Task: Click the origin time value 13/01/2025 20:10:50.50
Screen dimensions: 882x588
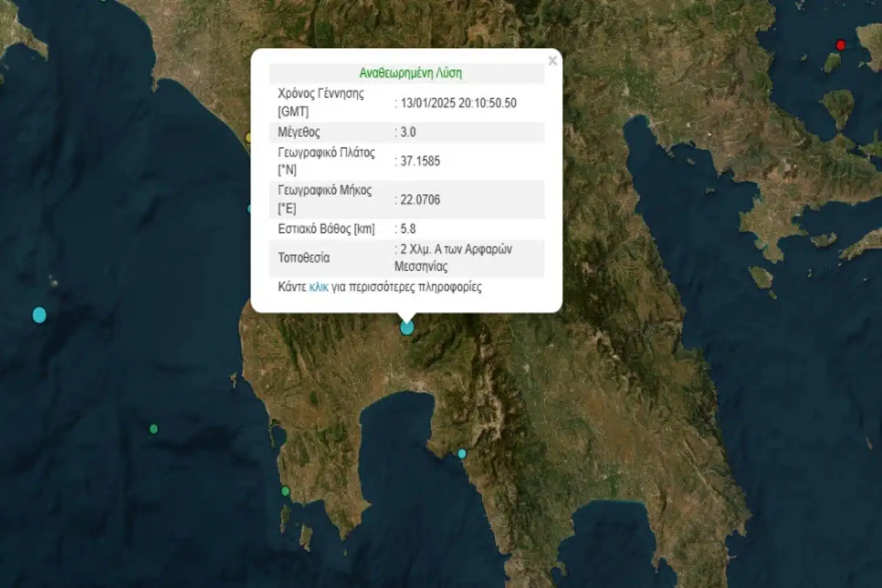Action: point(458,103)
